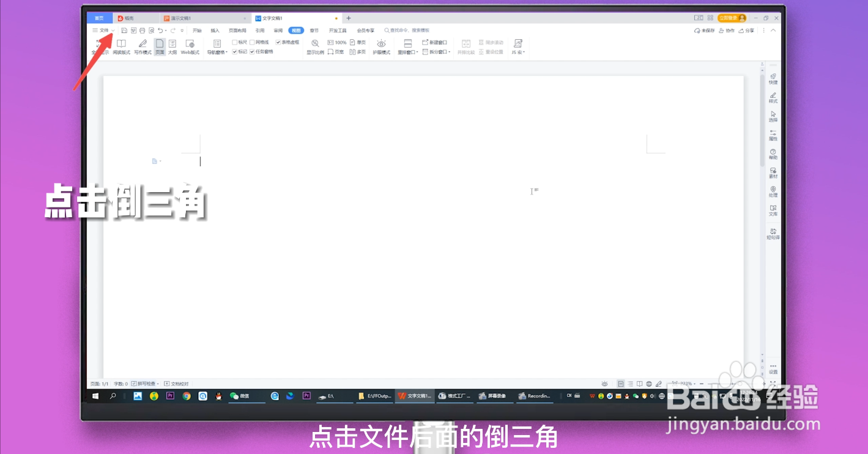Select 阅读版式 view icon

click(x=121, y=47)
